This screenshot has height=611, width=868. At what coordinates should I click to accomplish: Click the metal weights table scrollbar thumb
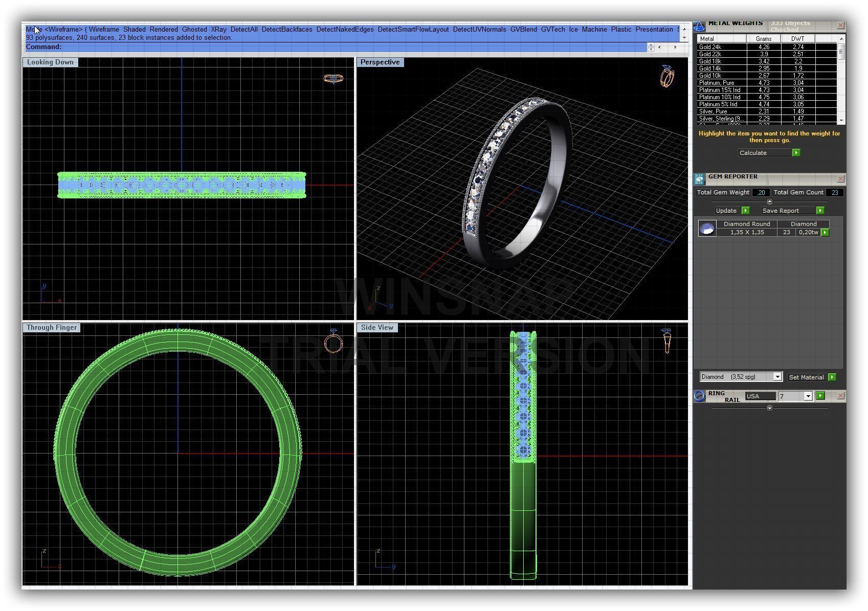click(841, 52)
